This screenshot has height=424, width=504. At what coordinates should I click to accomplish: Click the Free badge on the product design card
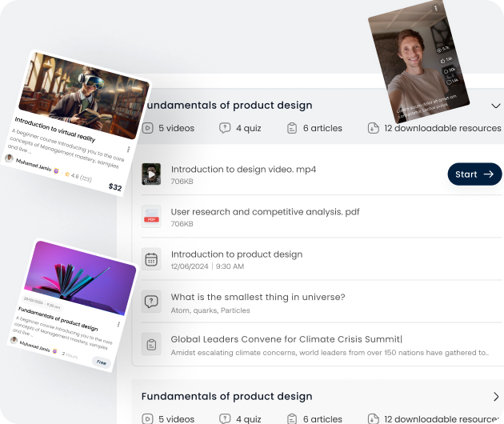[x=102, y=362]
